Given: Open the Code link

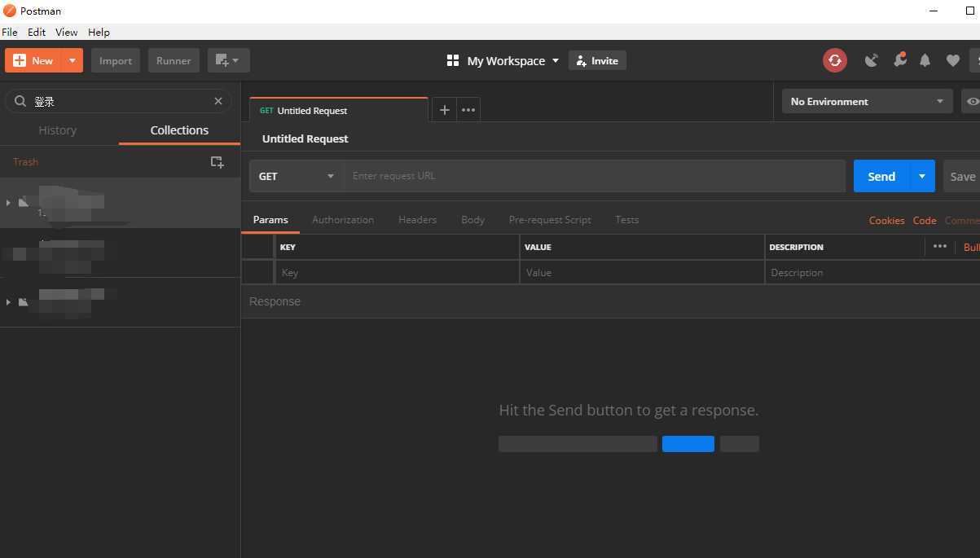Looking at the screenshot, I should click(x=924, y=220).
